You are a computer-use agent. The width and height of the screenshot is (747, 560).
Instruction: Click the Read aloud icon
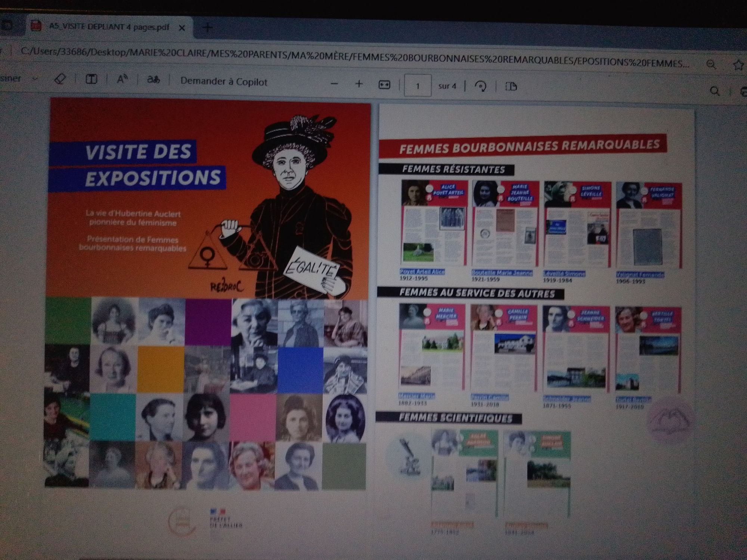pyautogui.click(x=122, y=79)
